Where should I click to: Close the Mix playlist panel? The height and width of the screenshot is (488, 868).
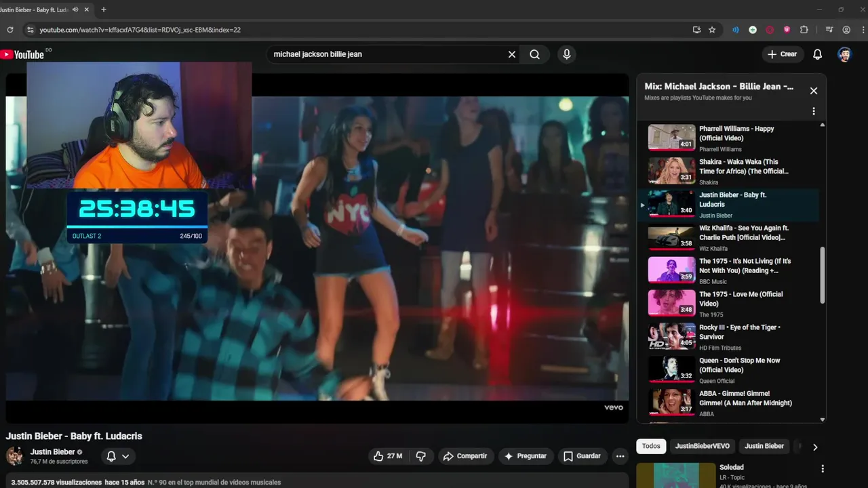pos(814,91)
